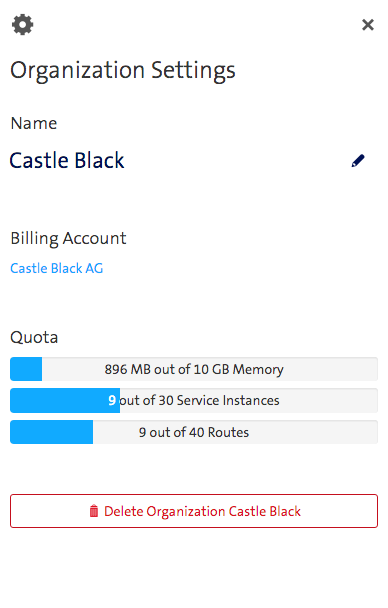The width and height of the screenshot is (388, 608).
Task: Click the blue filled part of the Memory bar
Action: coord(26,369)
